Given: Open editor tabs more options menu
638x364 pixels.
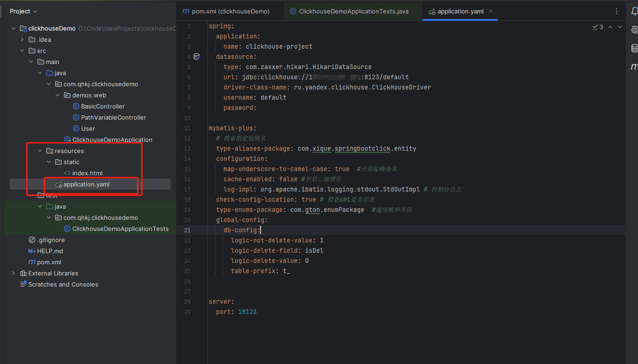Looking at the screenshot, I should [x=616, y=11].
